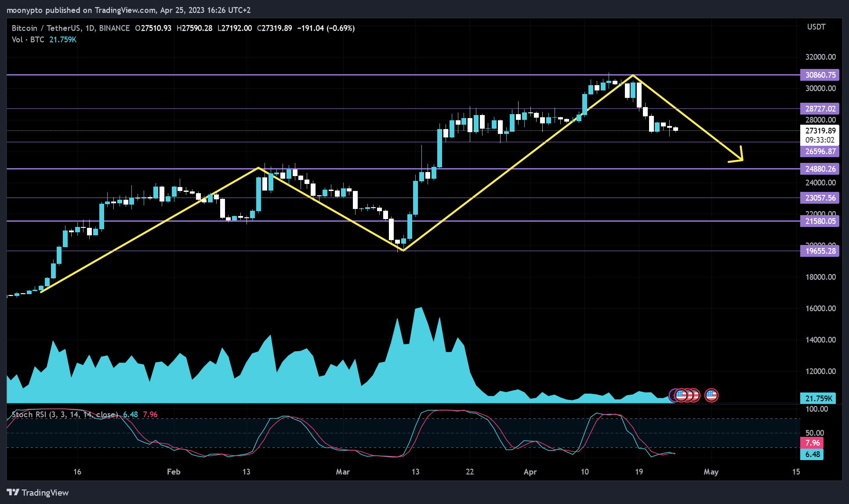Click the TradingView logo at bottom left
The image size is (849, 504).
click(38, 493)
